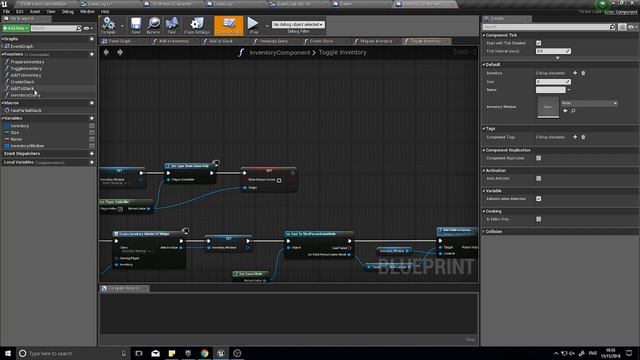The height and width of the screenshot is (360, 640).
Task: Add a new graph with plus icon
Action: click(91, 39)
